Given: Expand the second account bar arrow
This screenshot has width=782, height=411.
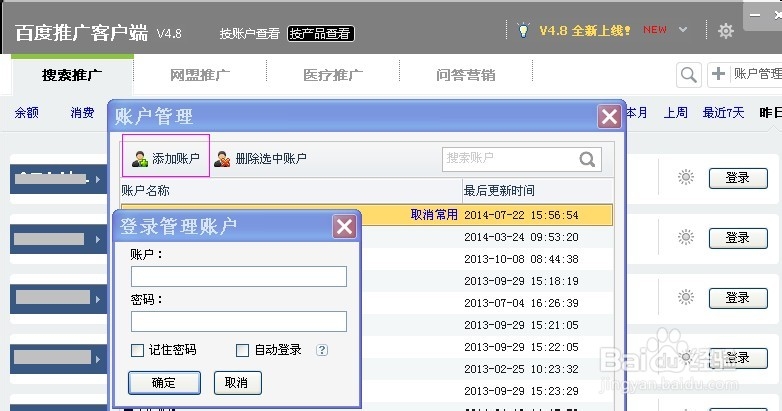Looking at the screenshot, I should tap(98, 239).
